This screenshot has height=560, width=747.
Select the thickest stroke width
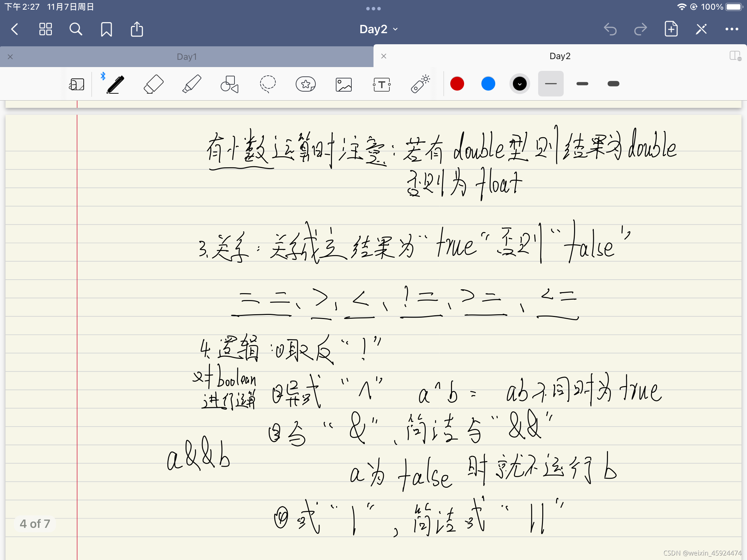point(614,84)
